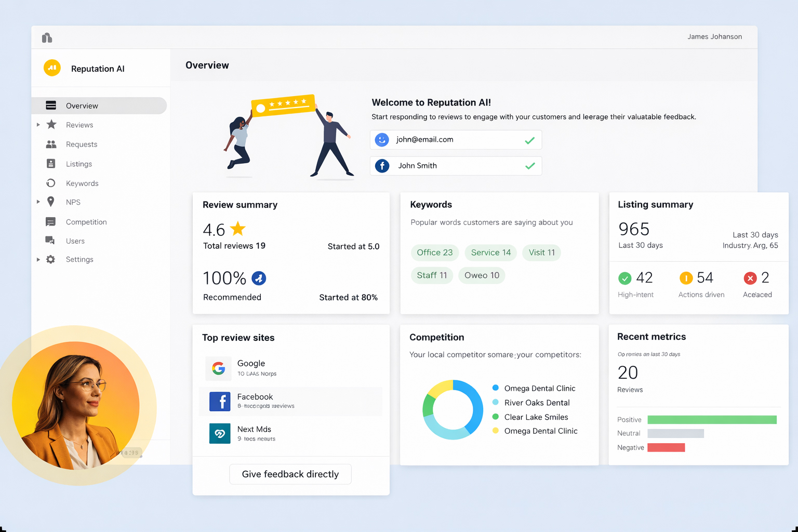Click the Listings icon in sidebar
Image resolution: width=798 pixels, height=532 pixels.
tap(51, 164)
